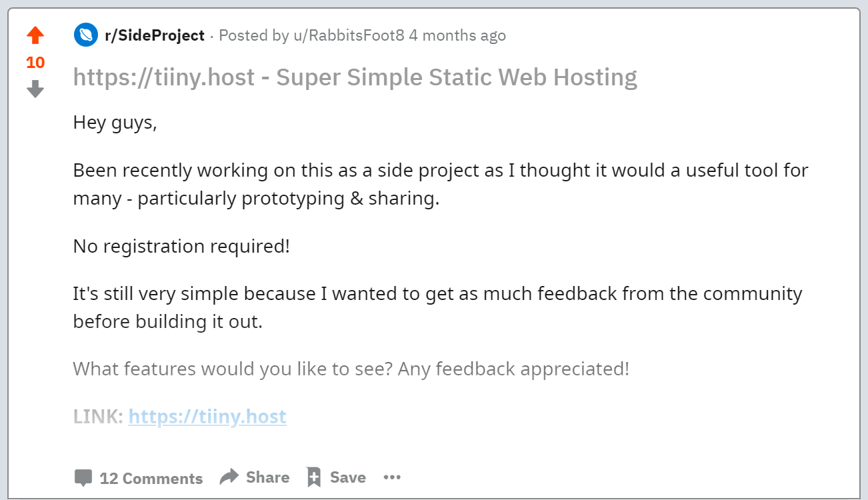This screenshot has width=868, height=500.
Task: Click the 'What features would you like' paragraph
Action: pos(351,369)
